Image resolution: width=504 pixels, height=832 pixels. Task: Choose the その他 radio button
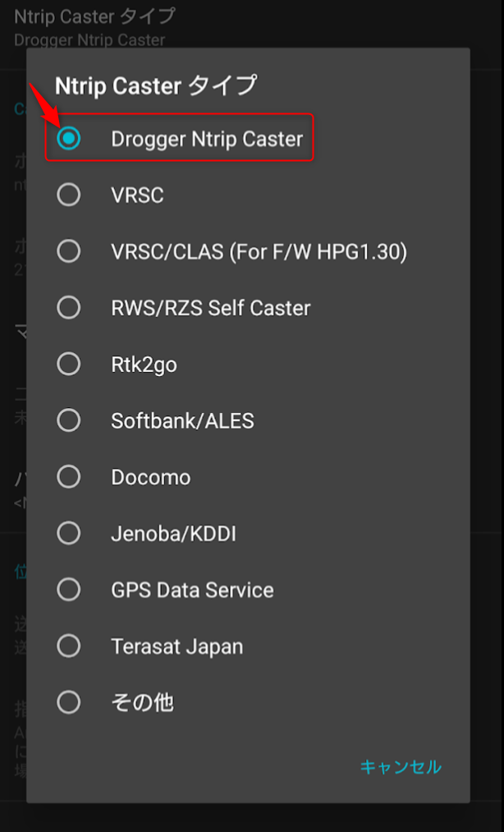tap(69, 702)
